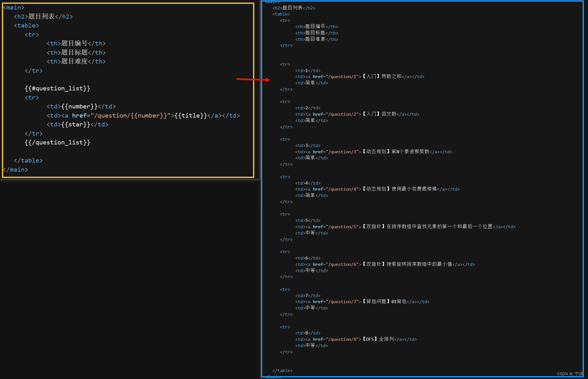588x379 pixels.
Task: Click the 【双指针】搜索旋转排序数组中的最小值 line
Action: click(385, 265)
